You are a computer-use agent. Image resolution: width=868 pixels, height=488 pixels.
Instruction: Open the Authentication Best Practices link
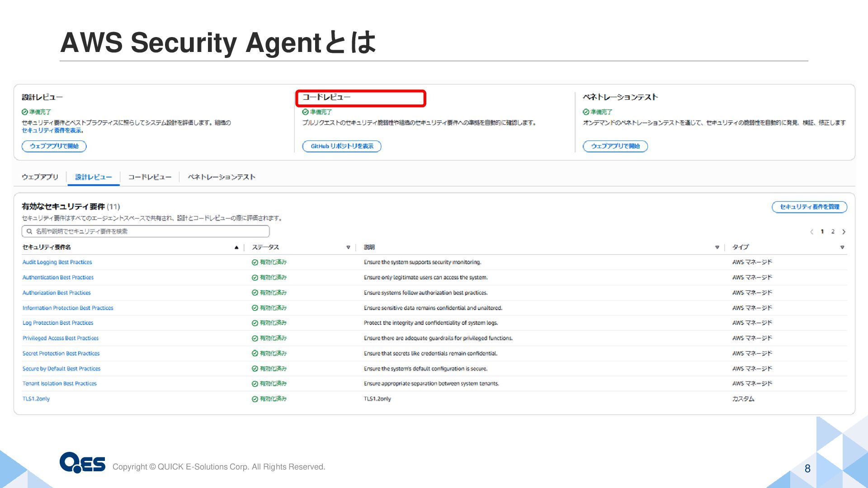tap(58, 277)
